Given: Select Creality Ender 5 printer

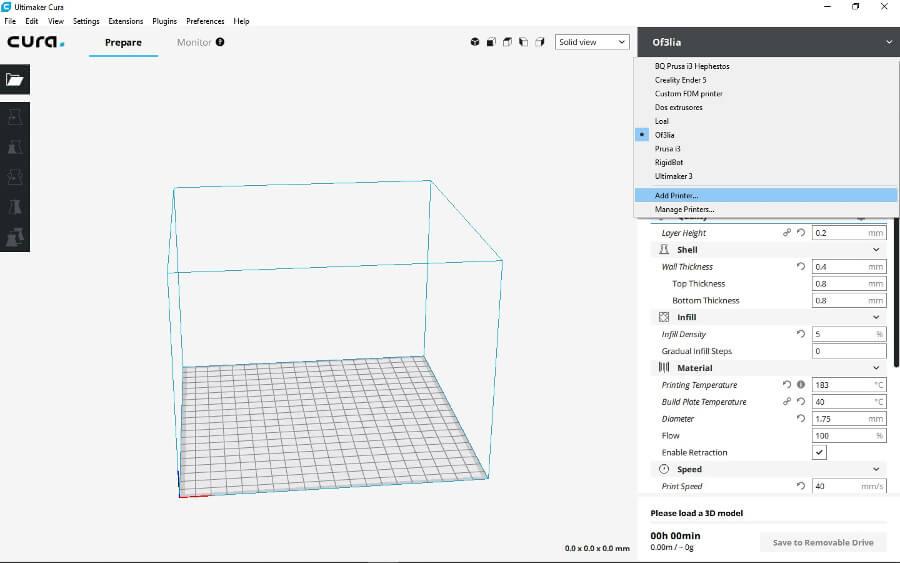Looking at the screenshot, I should (766, 80).
